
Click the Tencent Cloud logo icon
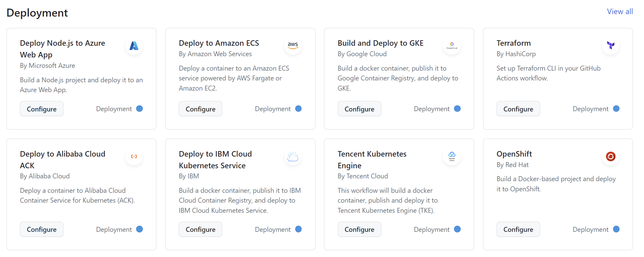tap(452, 156)
